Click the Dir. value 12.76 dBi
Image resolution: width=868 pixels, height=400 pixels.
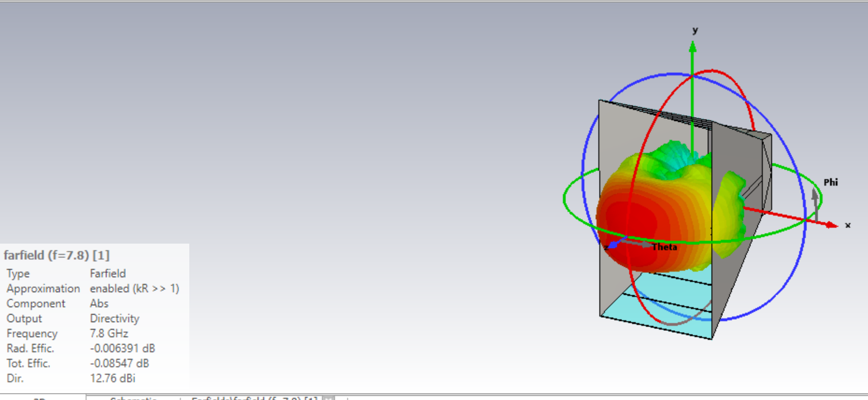113,378
